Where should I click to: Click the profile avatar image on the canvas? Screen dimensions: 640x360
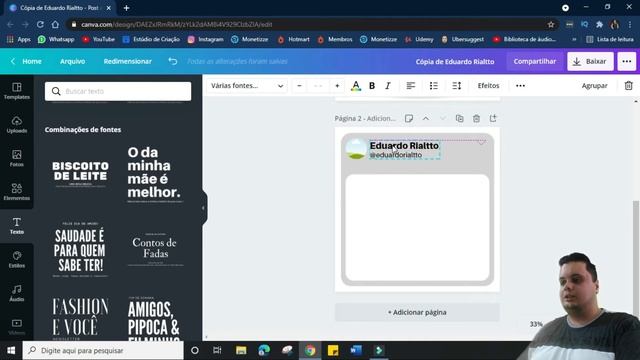point(356,149)
